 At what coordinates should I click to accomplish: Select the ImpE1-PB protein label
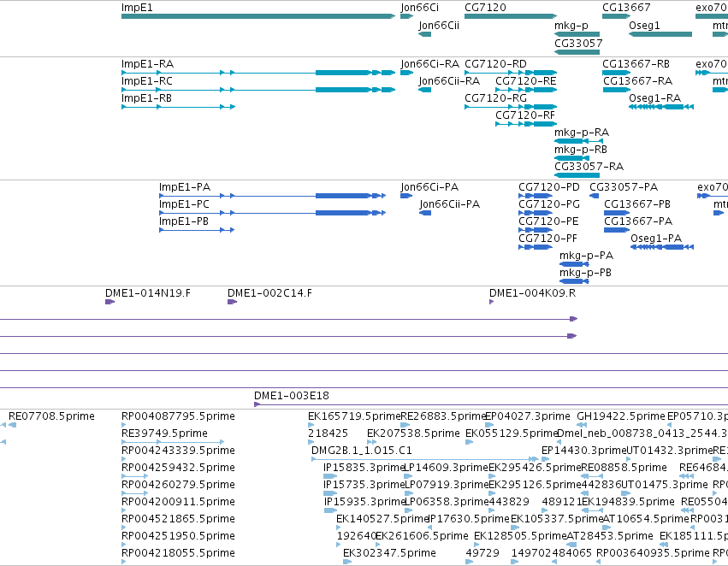184,221
